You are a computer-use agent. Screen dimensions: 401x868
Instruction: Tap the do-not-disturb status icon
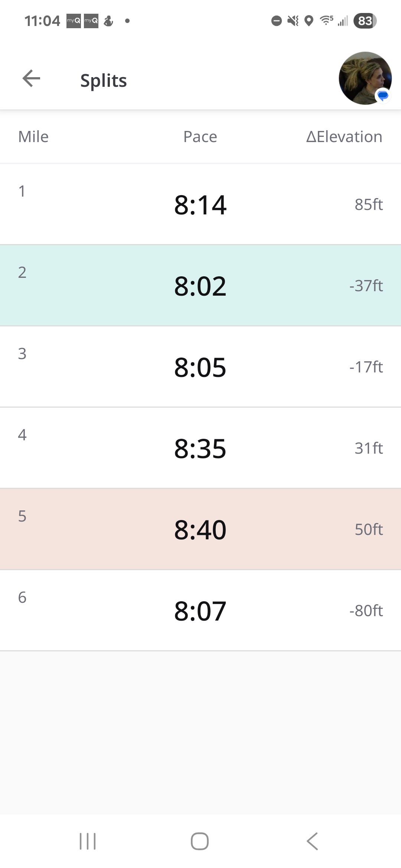coord(276,21)
